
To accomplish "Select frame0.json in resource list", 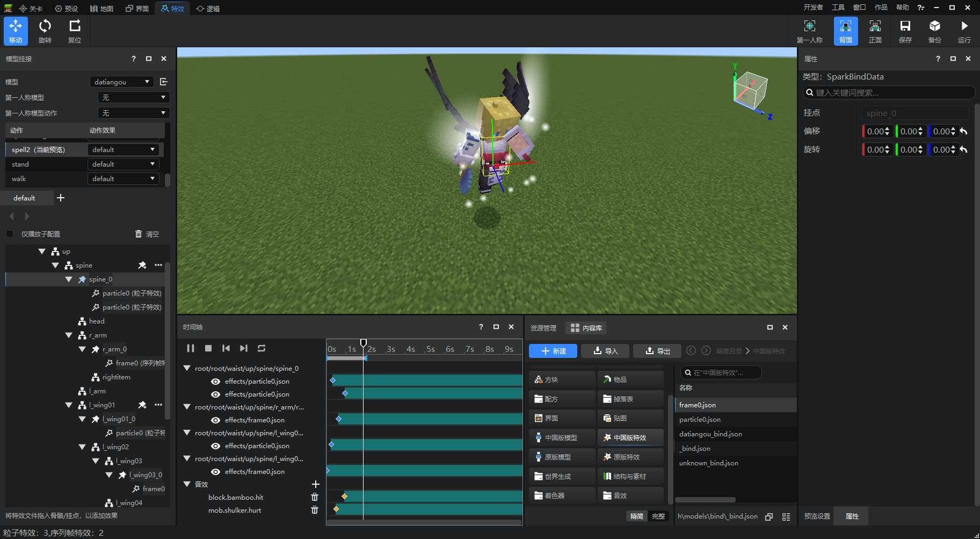I will (x=736, y=405).
